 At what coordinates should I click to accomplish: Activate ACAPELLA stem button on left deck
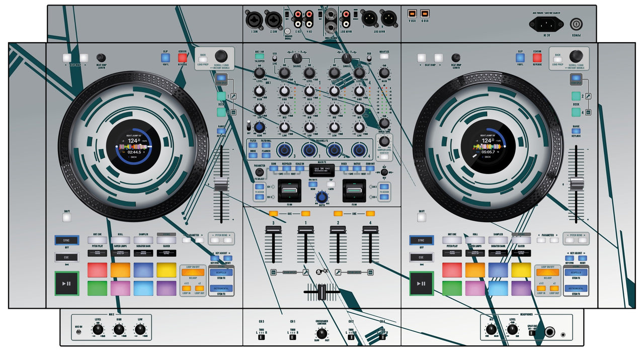[222, 272]
